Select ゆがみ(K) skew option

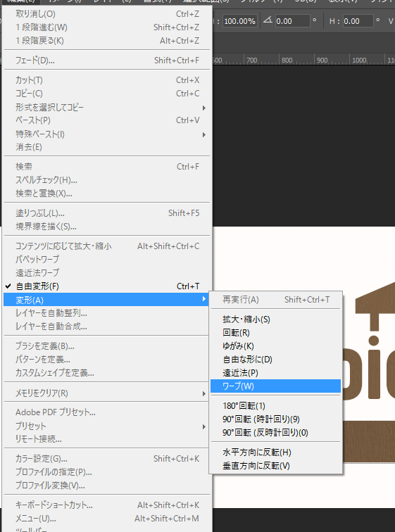point(275,346)
